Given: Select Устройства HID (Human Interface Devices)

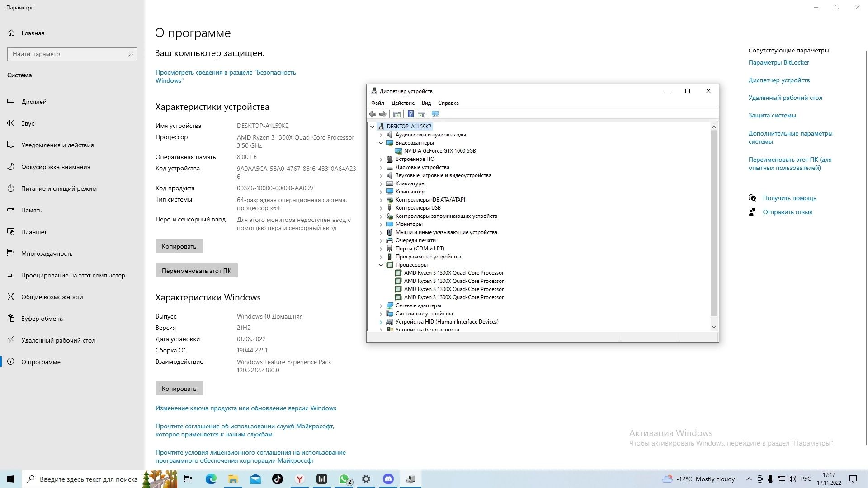Looking at the screenshot, I should (447, 322).
